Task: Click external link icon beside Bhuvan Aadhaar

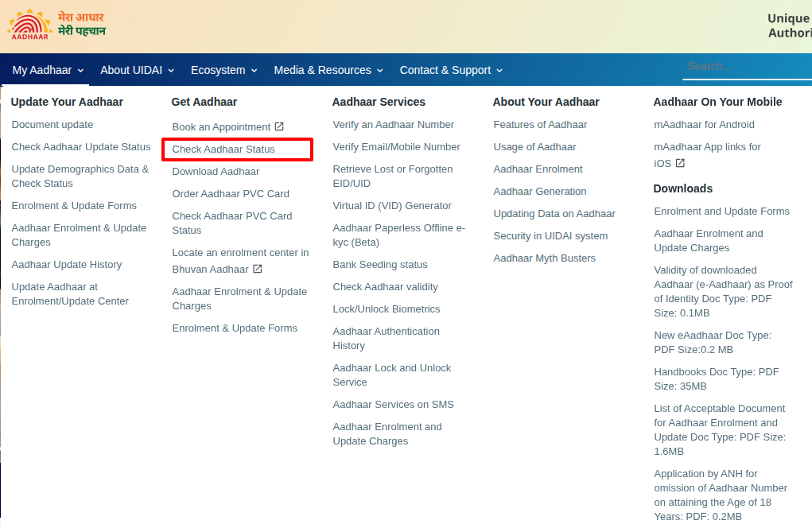Action: [x=258, y=269]
